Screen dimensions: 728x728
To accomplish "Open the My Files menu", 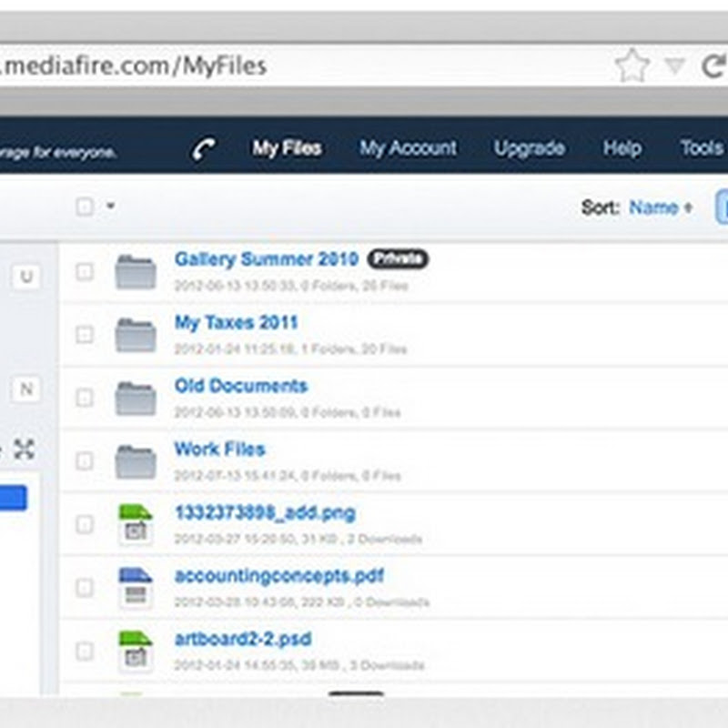I will [287, 148].
